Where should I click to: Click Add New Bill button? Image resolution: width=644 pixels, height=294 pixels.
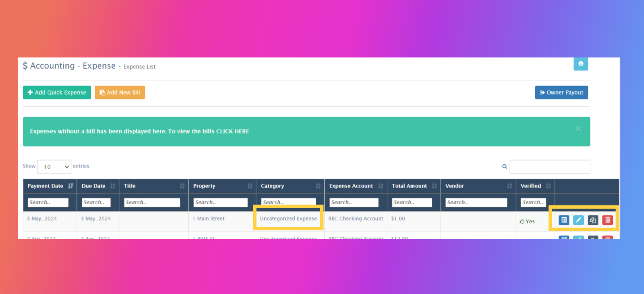point(120,92)
